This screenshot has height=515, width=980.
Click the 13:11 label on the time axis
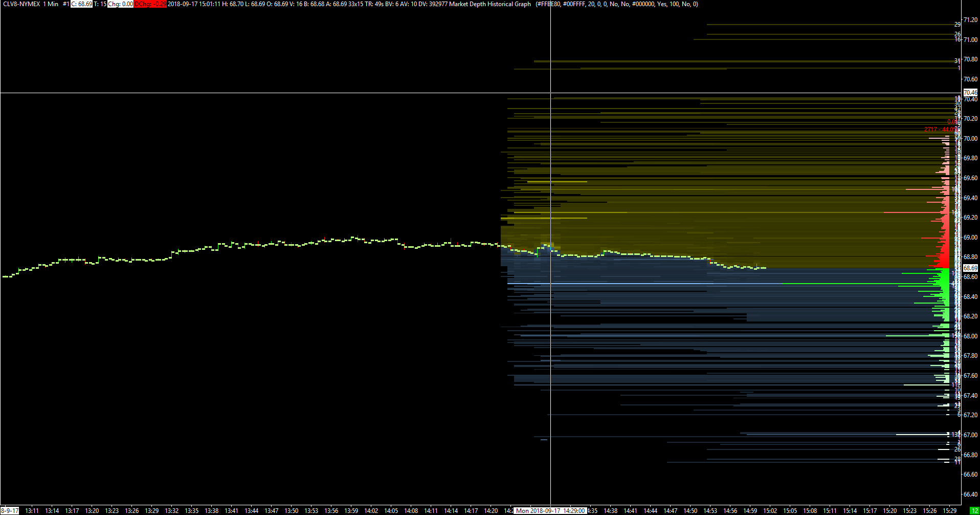click(x=32, y=511)
